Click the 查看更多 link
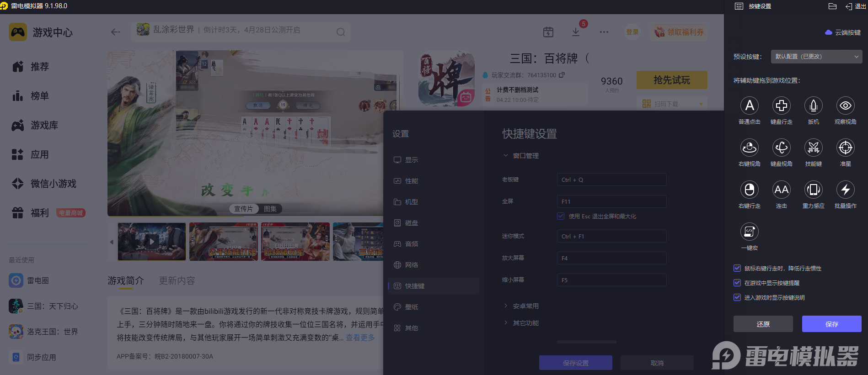Screen dimensions: 868x375 pos(360,338)
